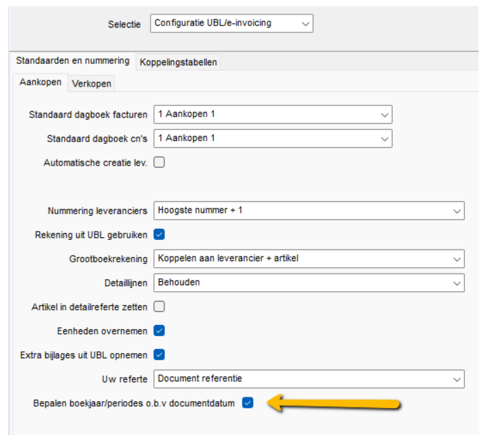Click chevron arrow of Selectie combo box
The image size is (504, 435).
(305, 23)
